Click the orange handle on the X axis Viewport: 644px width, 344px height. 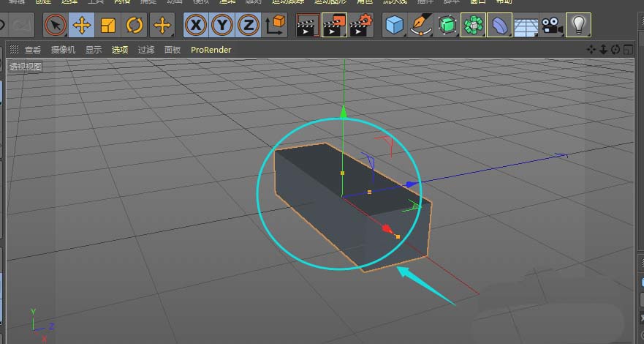(x=398, y=236)
